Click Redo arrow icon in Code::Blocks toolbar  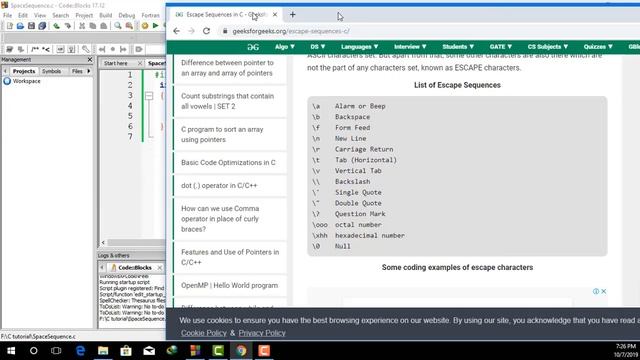pos(68,26)
